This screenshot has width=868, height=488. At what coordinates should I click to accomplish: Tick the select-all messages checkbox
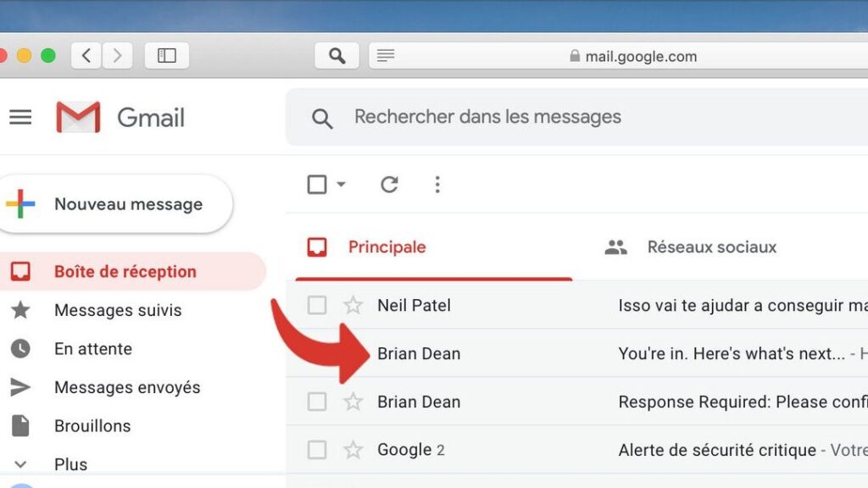coord(317,184)
